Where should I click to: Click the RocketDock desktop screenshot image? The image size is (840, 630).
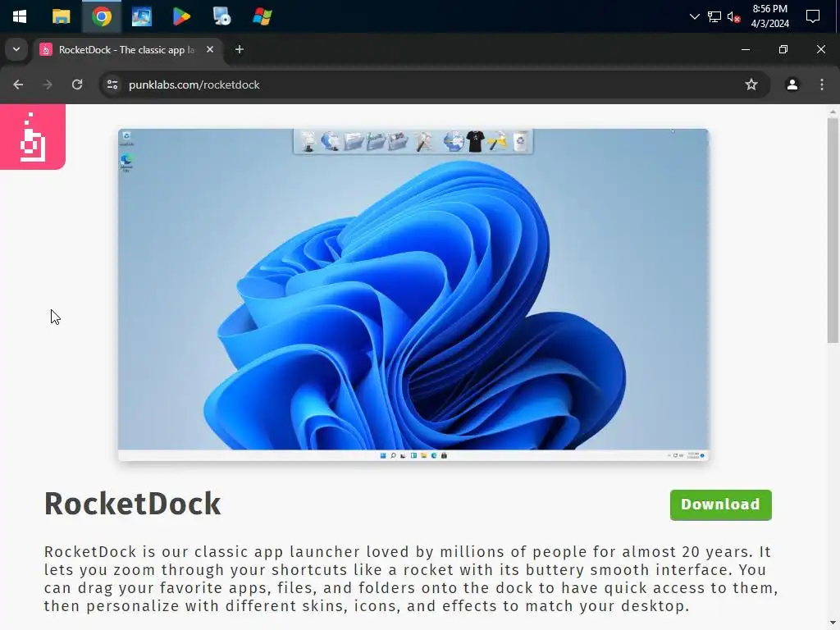413,294
